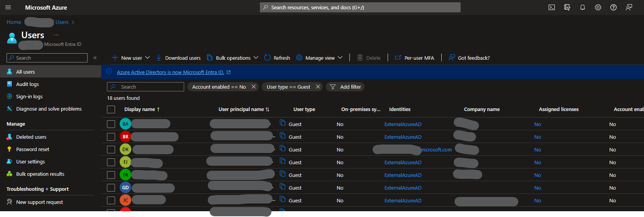Click the BA user avatar
The image size is (644, 217).
(125, 124)
